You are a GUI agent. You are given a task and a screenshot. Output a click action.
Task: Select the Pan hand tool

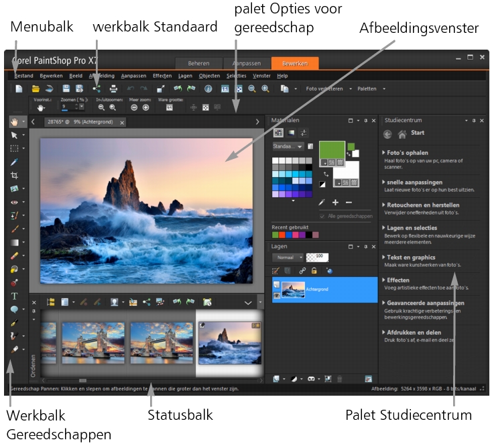coord(14,122)
